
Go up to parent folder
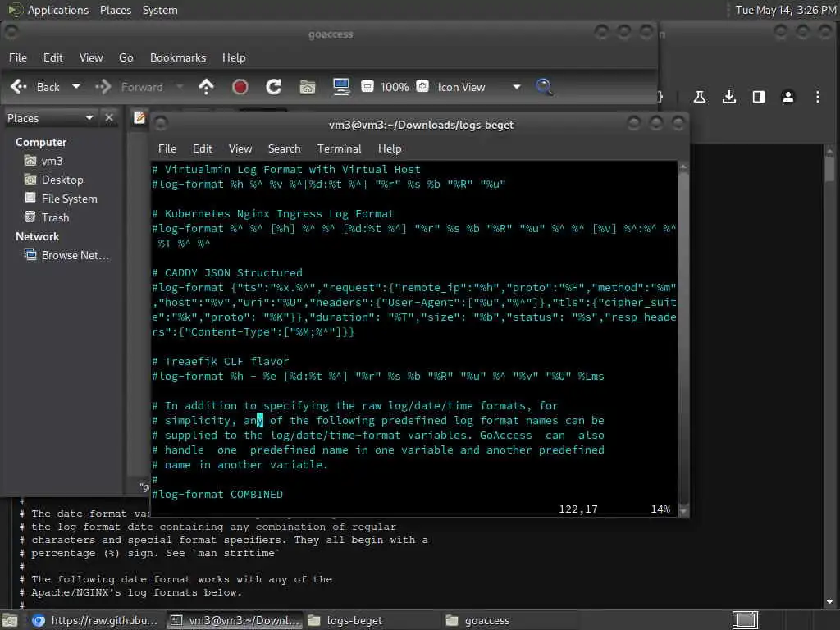(206, 87)
